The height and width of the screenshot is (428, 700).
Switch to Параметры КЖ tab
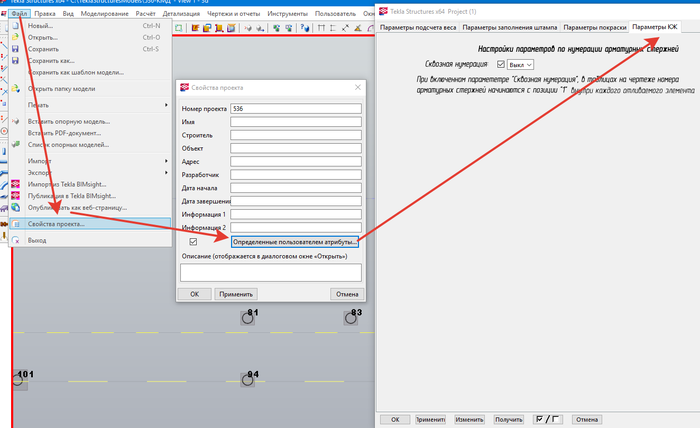[654, 27]
